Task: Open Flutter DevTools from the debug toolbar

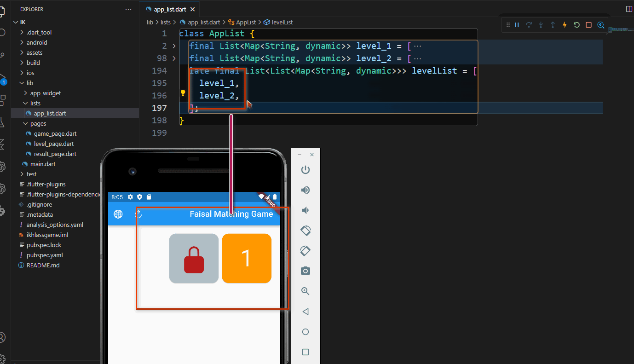Action: click(600, 25)
